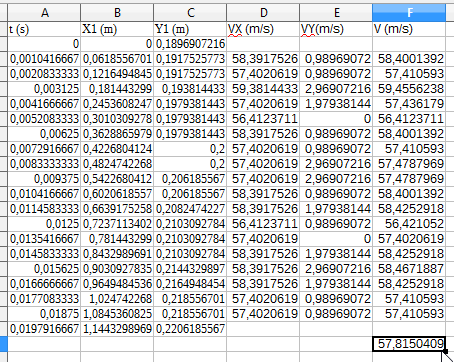Click cell containing 0,003125
This screenshot has height=362, width=454.
[x=44, y=89]
